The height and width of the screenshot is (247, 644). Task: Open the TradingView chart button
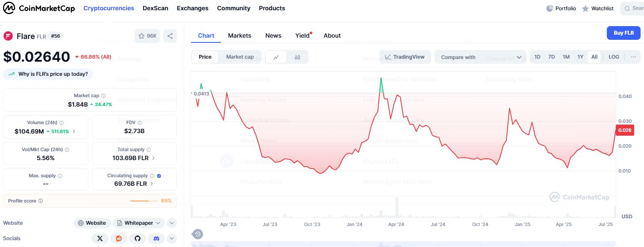[x=405, y=57]
